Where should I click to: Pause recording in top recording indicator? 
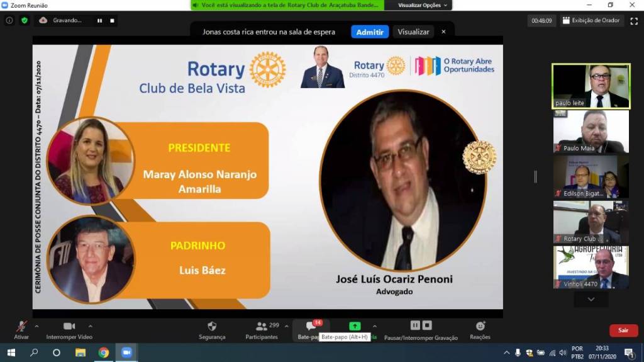pyautogui.click(x=99, y=20)
